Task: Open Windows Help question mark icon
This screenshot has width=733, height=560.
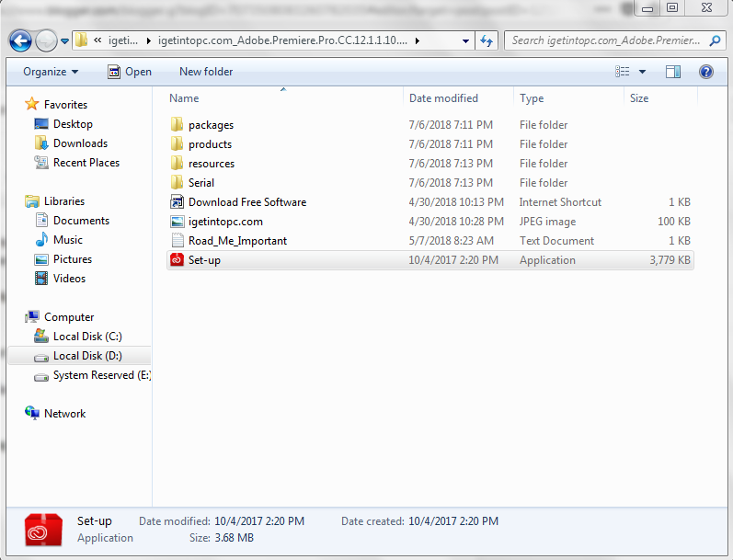Action: click(x=706, y=72)
